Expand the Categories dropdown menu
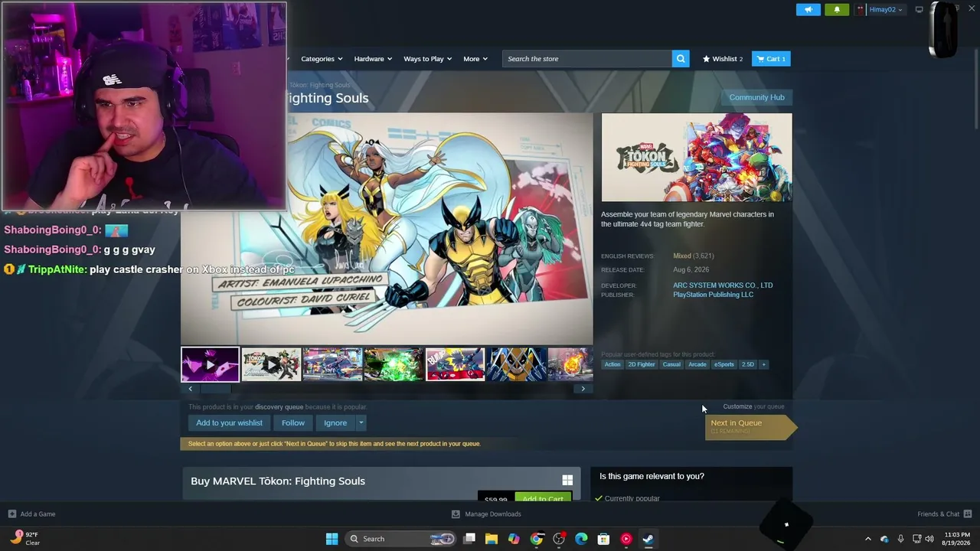The height and width of the screenshot is (551, 980). pyautogui.click(x=322, y=59)
